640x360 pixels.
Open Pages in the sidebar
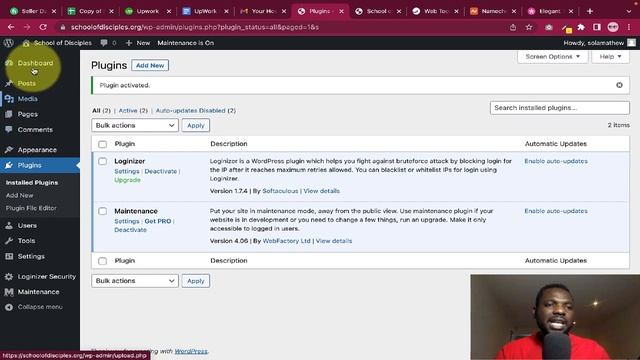click(x=27, y=114)
